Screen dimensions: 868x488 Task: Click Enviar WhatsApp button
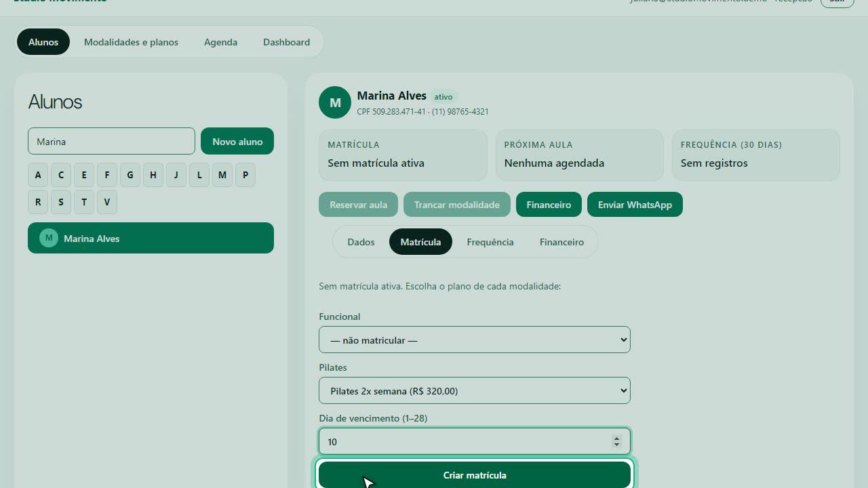[635, 205]
